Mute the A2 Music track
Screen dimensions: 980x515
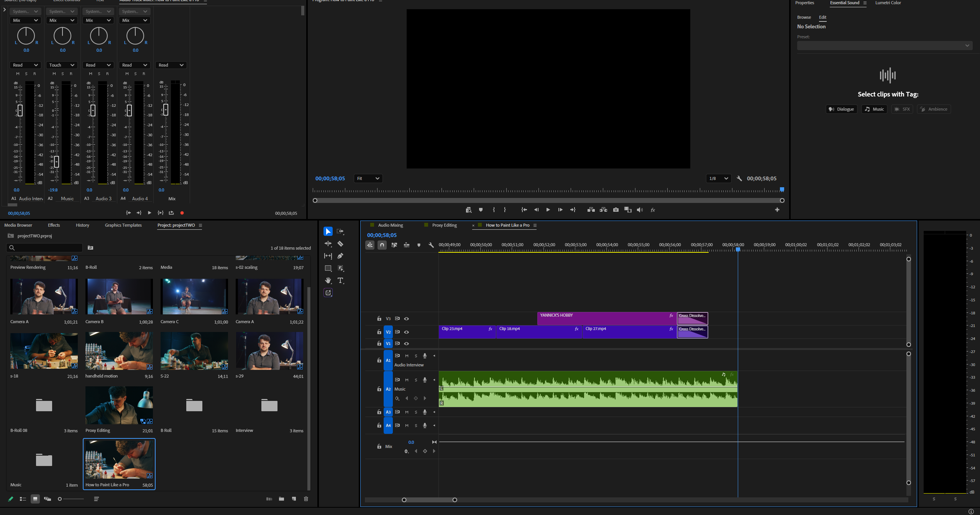[407, 380]
